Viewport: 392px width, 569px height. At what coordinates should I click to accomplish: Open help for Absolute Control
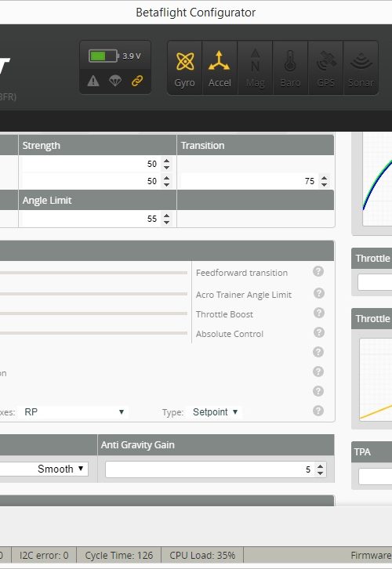[x=318, y=332]
